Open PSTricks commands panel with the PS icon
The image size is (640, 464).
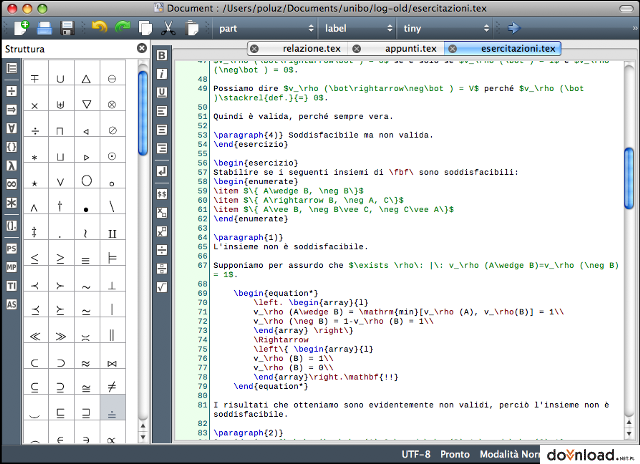(11, 249)
